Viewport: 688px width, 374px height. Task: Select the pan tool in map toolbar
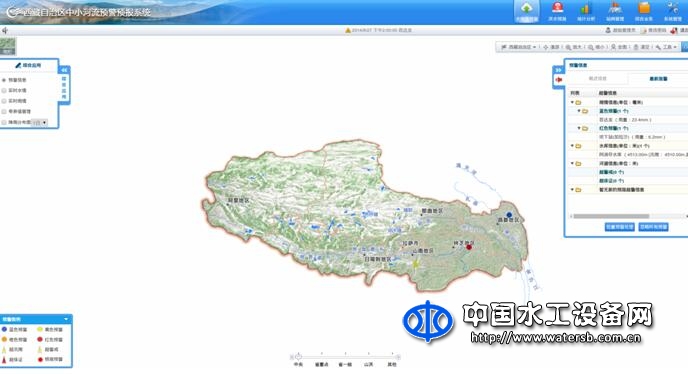[x=552, y=47]
